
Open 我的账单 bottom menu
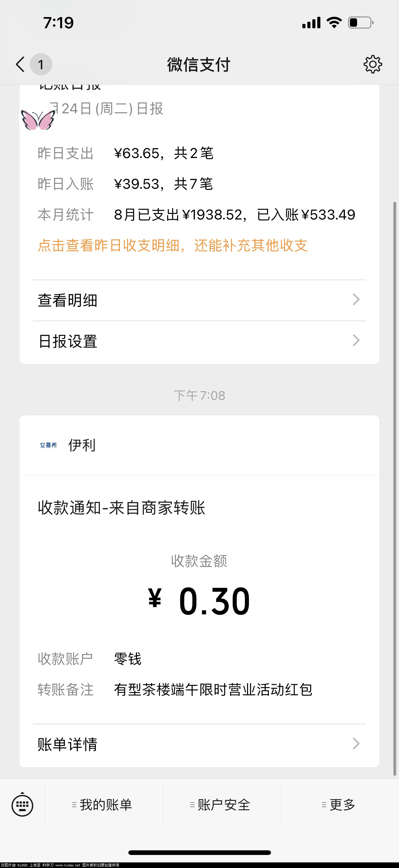(102, 805)
